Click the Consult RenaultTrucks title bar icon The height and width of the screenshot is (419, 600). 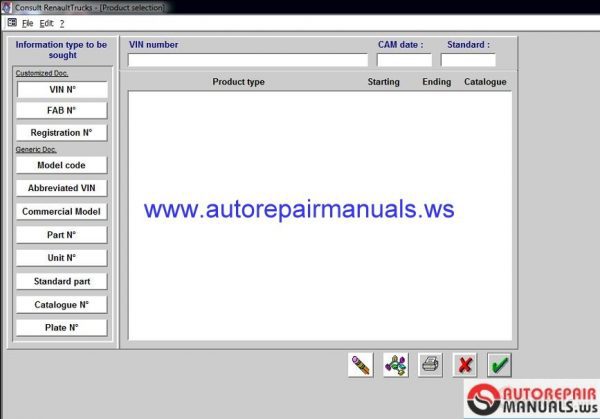pos(6,7)
